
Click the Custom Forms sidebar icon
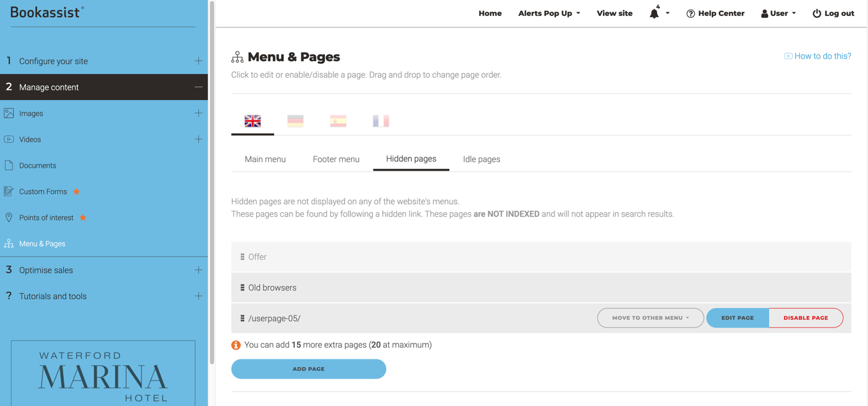coord(9,191)
